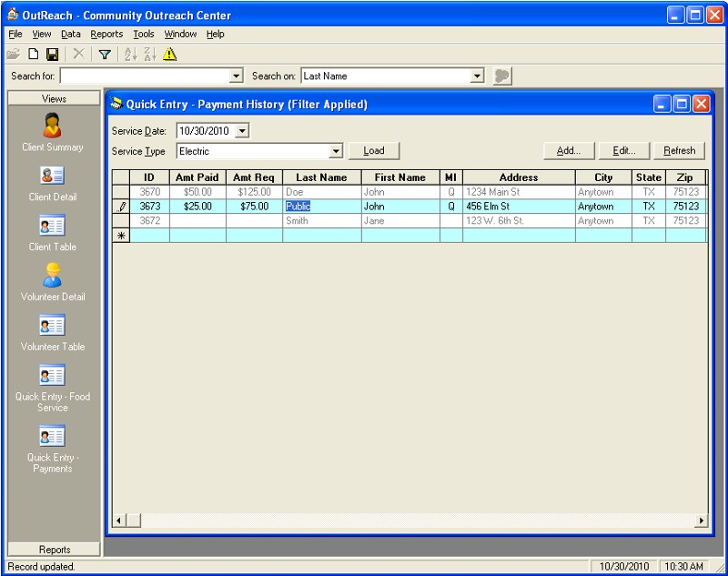The image size is (728, 576).
Task: Open the Reports menu
Action: pos(106,34)
